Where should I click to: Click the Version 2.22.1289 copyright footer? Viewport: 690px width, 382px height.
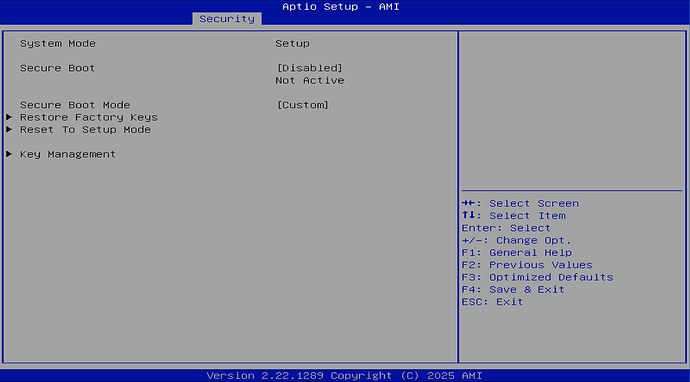click(345, 376)
